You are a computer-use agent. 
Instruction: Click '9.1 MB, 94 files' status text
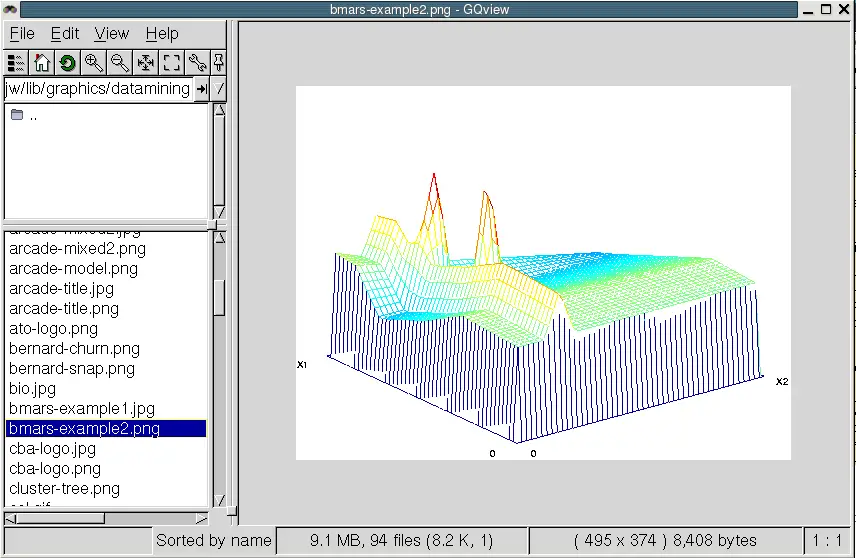pyautogui.click(x=402, y=541)
